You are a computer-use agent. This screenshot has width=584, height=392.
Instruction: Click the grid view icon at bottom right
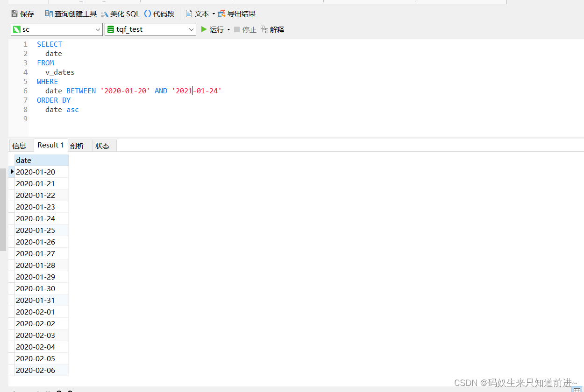click(577, 390)
